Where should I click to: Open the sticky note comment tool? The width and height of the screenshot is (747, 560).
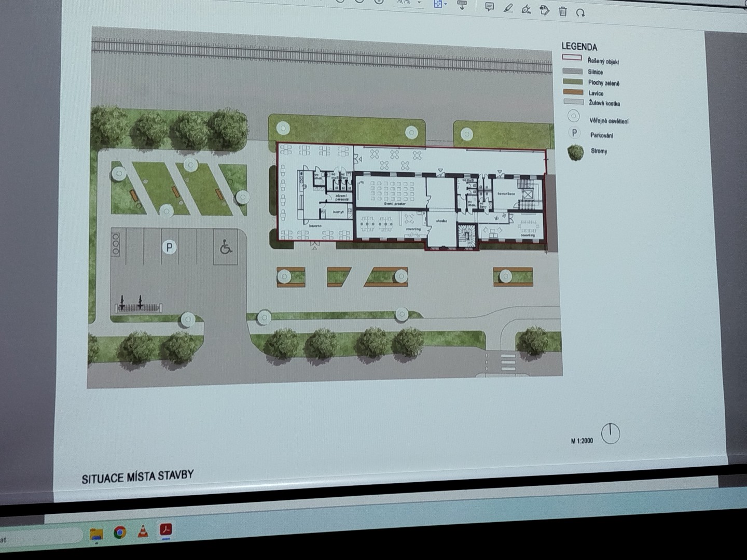tap(489, 7)
